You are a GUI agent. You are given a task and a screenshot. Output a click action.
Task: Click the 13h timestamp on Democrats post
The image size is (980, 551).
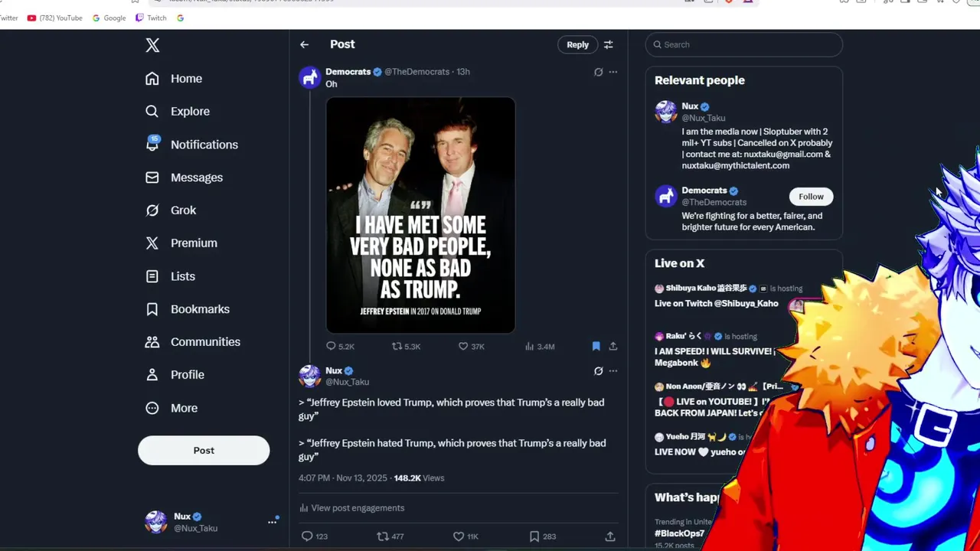pyautogui.click(x=463, y=72)
